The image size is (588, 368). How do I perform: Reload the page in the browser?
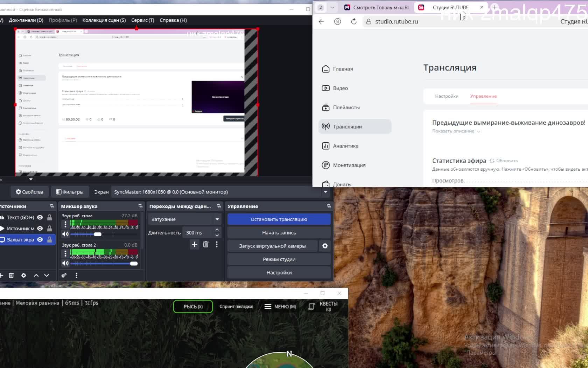(354, 22)
